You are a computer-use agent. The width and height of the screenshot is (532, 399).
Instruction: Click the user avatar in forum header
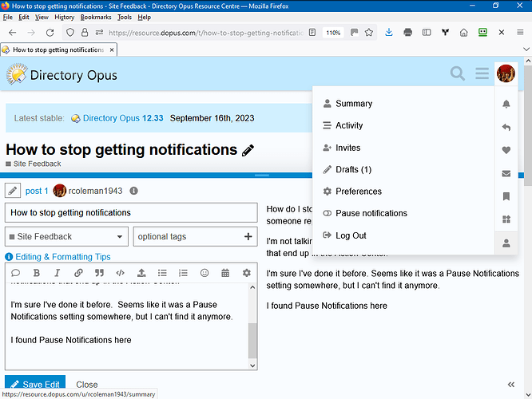(506, 73)
